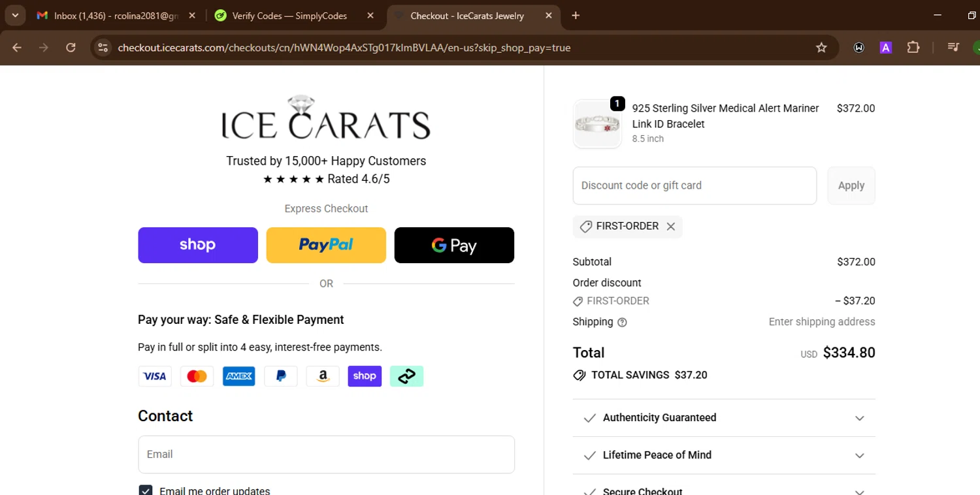
Task: Close the SimplyCodes tab
Action: click(x=370, y=16)
